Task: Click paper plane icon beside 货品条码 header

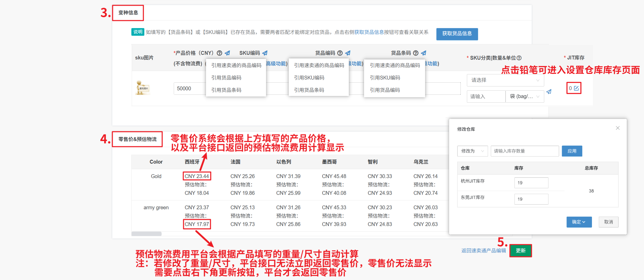Action: click(424, 53)
